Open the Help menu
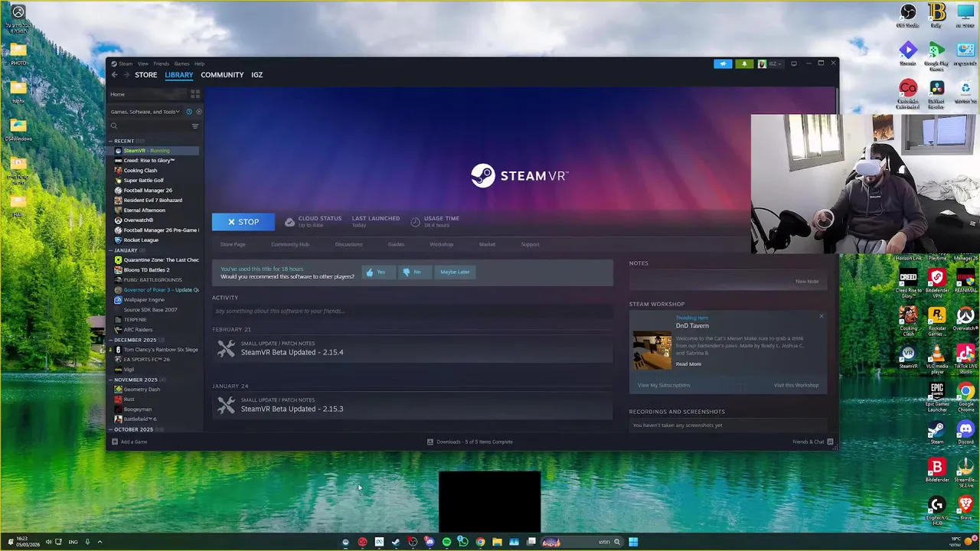 pos(199,64)
